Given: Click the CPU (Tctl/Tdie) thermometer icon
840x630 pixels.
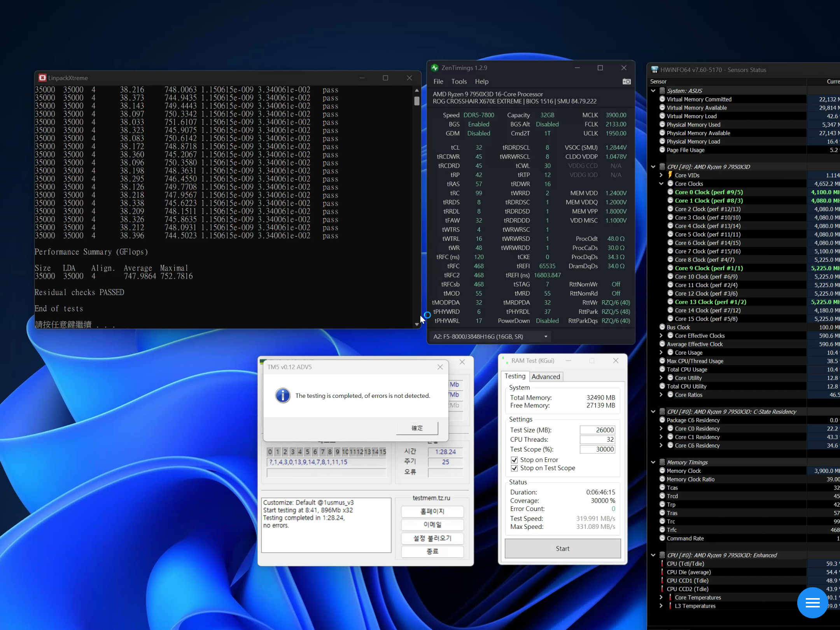Looking at the screenshot, I should [662, 563].
